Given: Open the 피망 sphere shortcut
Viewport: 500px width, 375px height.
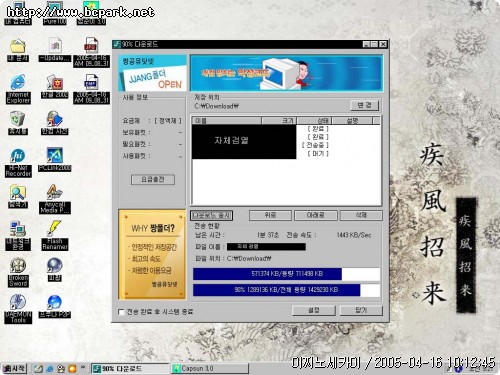Looking at the screenshot, I should (55, 270).
